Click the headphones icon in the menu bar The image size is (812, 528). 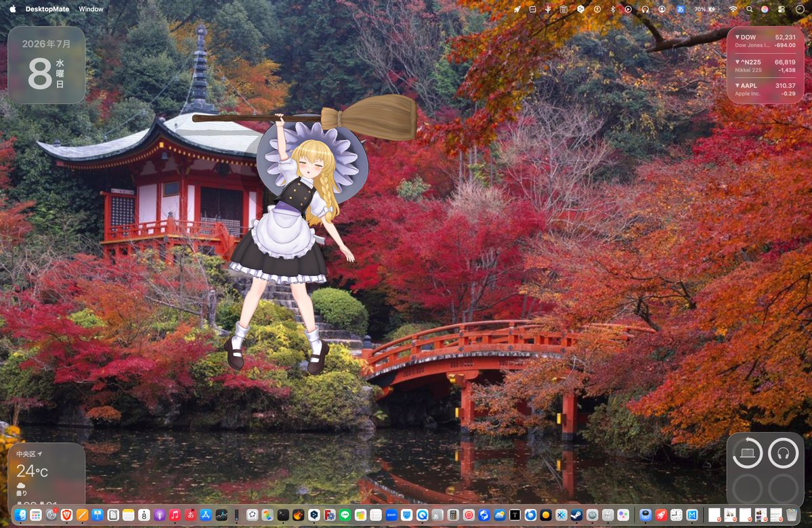coord(645,9)
